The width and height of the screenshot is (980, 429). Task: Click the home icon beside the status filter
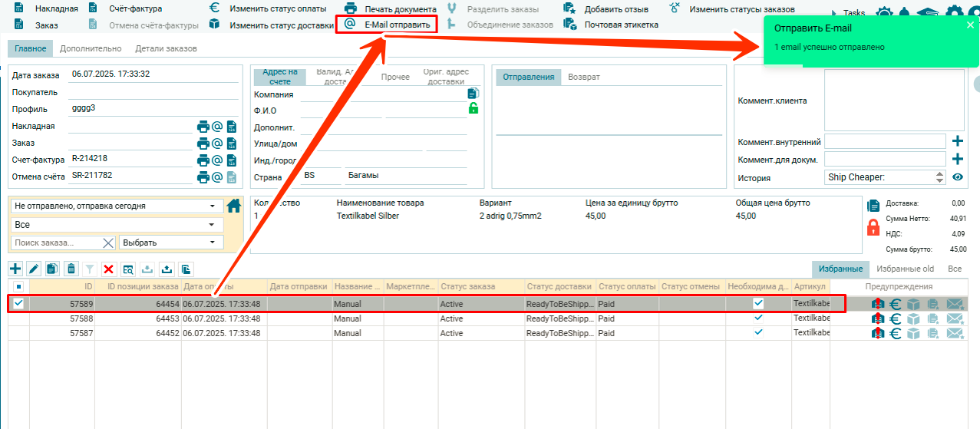tap(235, 206)
